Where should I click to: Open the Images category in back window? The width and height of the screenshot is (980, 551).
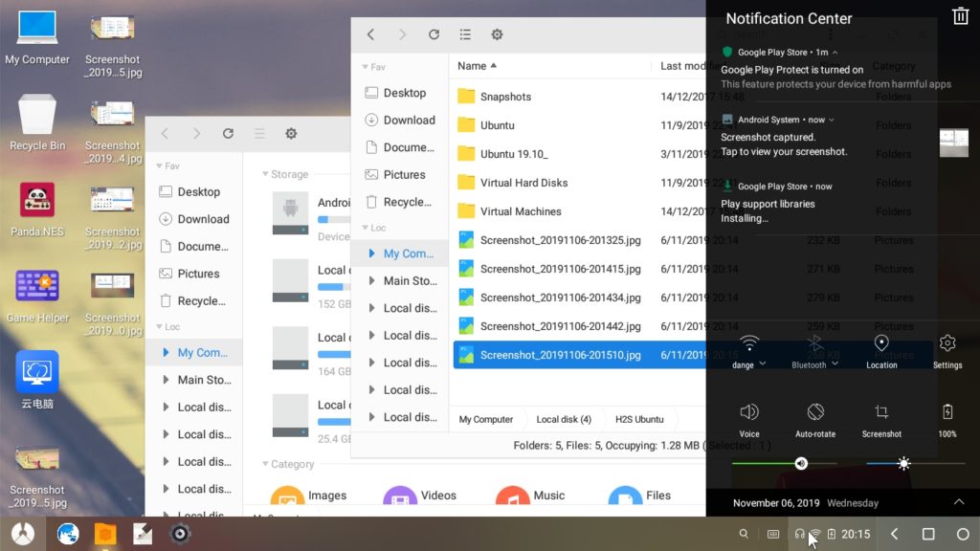point(309,497)
